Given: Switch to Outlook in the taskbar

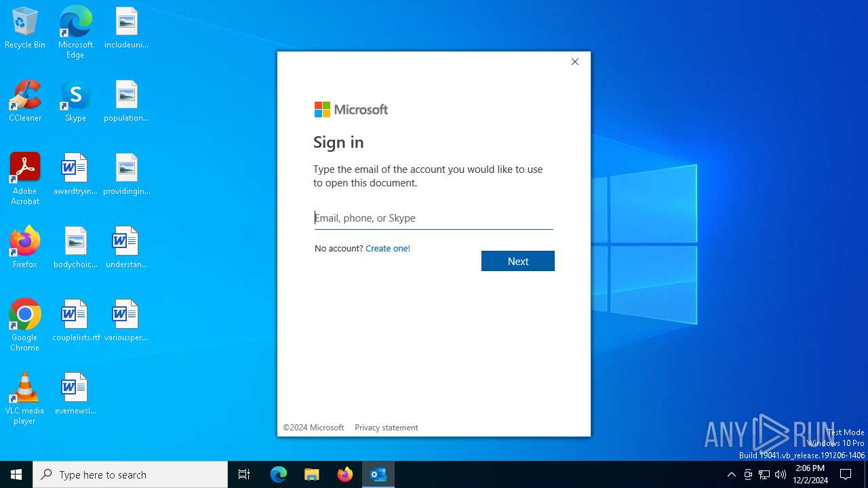Looking at the screenshot, I should pos(378,474).
